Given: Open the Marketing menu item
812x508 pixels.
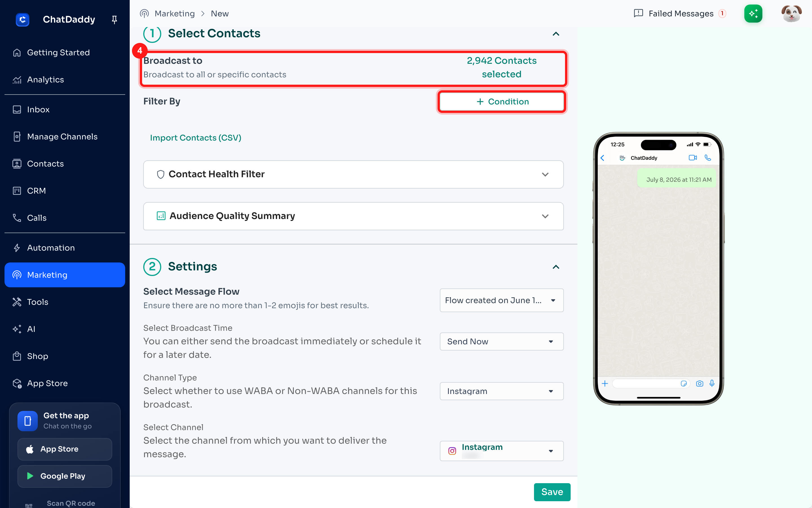Looking at the screenshot, I should coord(65,275).
